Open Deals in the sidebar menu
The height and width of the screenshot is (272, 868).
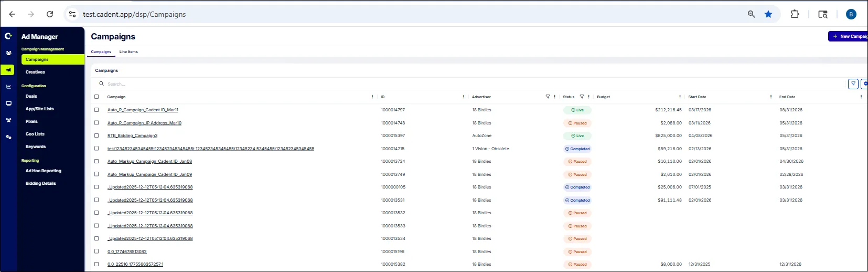(31, 96)
